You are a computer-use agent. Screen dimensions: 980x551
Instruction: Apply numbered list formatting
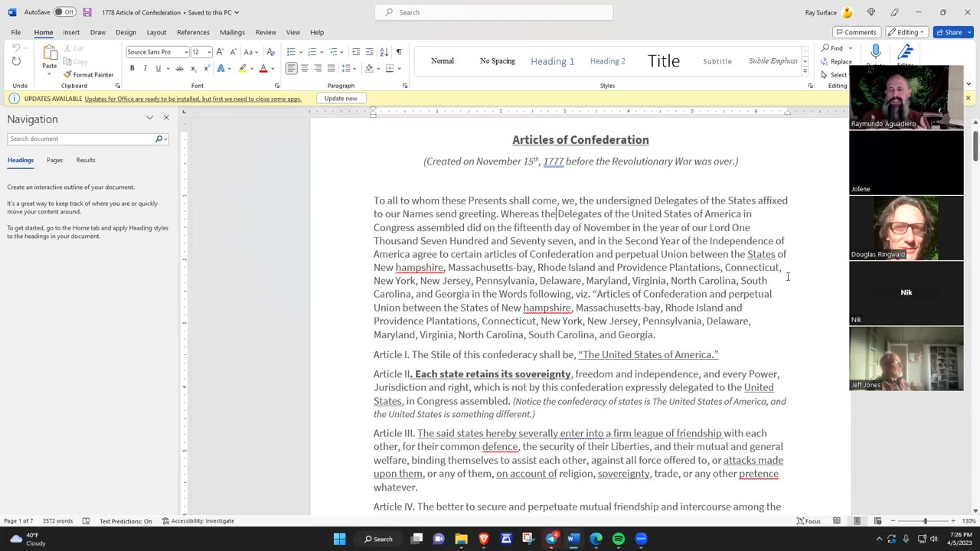pos(312,52)
